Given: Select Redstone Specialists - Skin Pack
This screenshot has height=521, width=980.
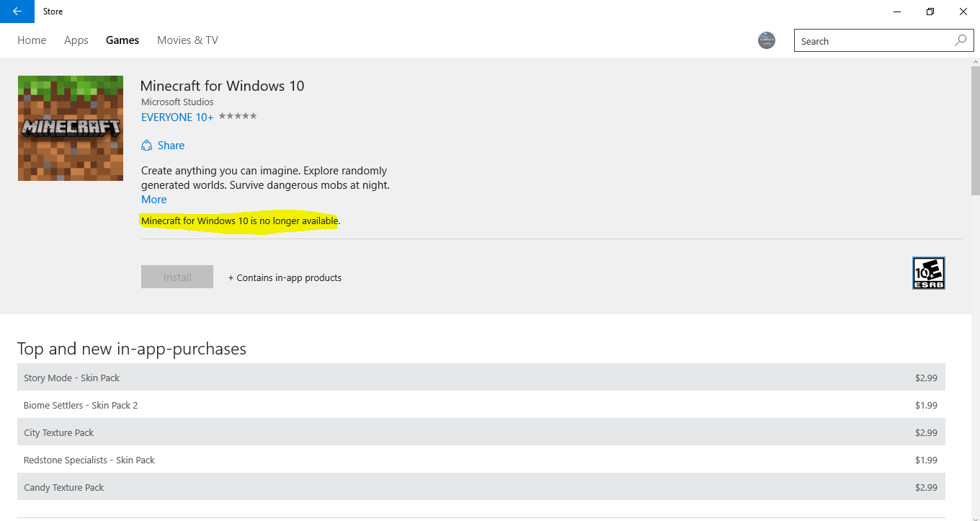Looking at the screenshot, I should [481, 460].
